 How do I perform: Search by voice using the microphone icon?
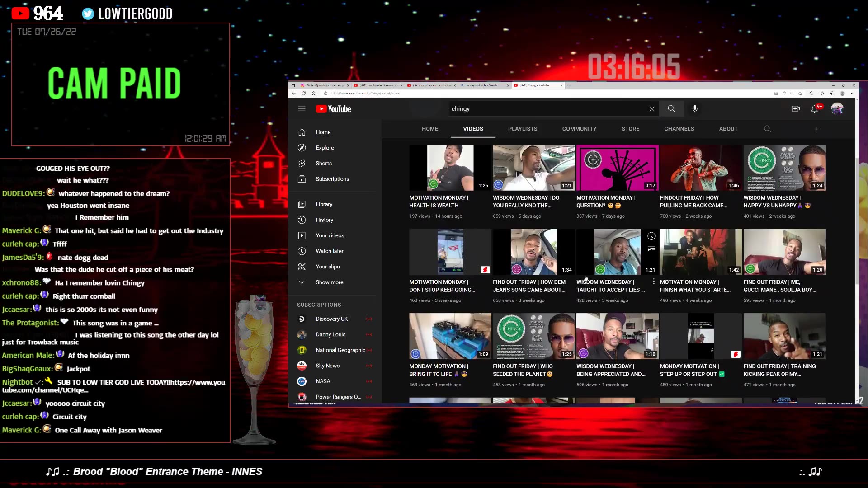[x=694, y=108]
